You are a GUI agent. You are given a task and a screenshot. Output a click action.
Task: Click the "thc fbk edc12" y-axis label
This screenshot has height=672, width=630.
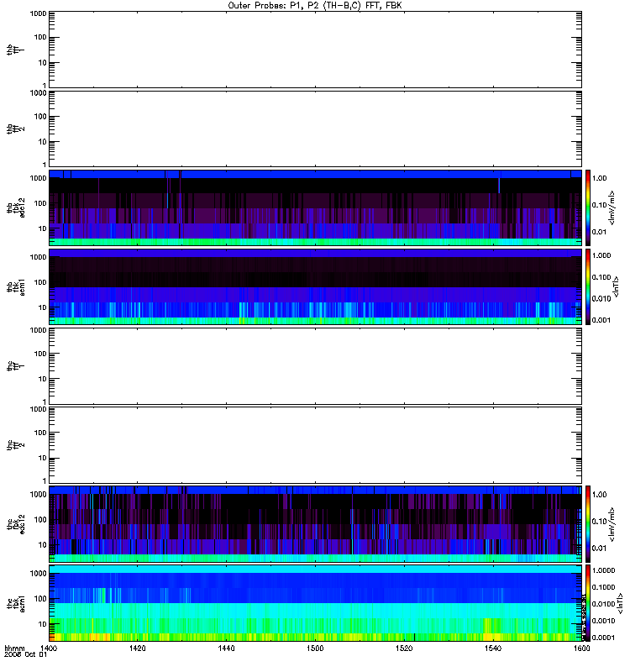click(16, 523)
